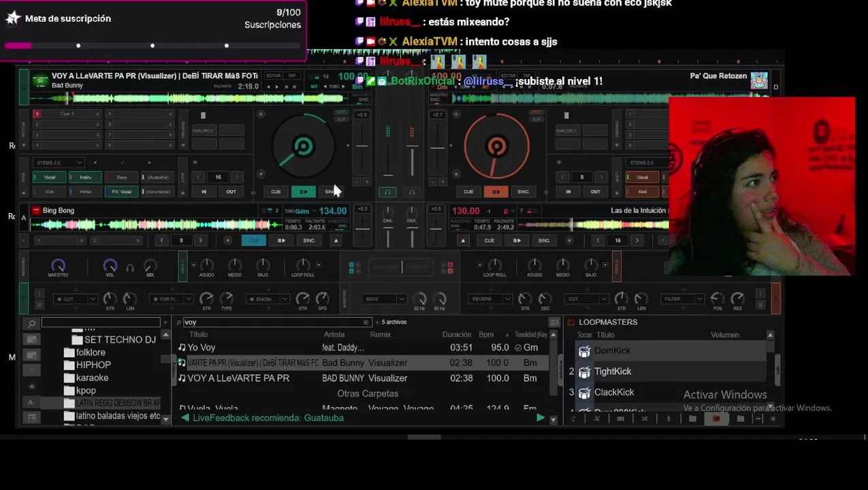The width and height of the screenshot is (868, 490).
Task: Open the CUT effect dropdown on left
Action: coord(76,299)
